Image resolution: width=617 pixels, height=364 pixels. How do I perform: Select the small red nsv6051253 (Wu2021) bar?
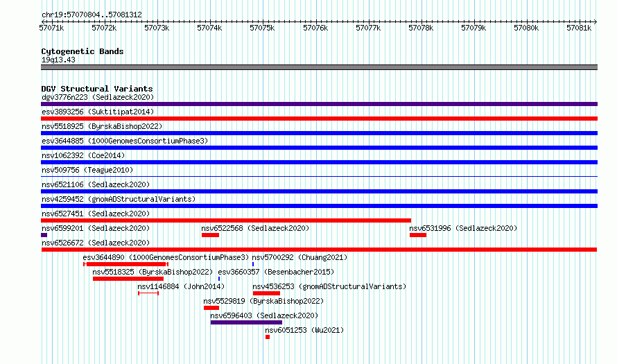point(268,337)
